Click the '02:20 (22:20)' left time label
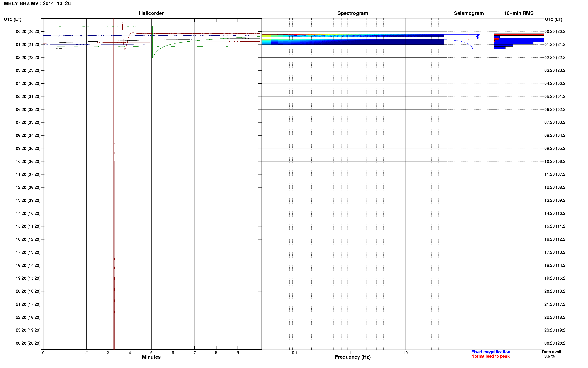 (28, 58)
